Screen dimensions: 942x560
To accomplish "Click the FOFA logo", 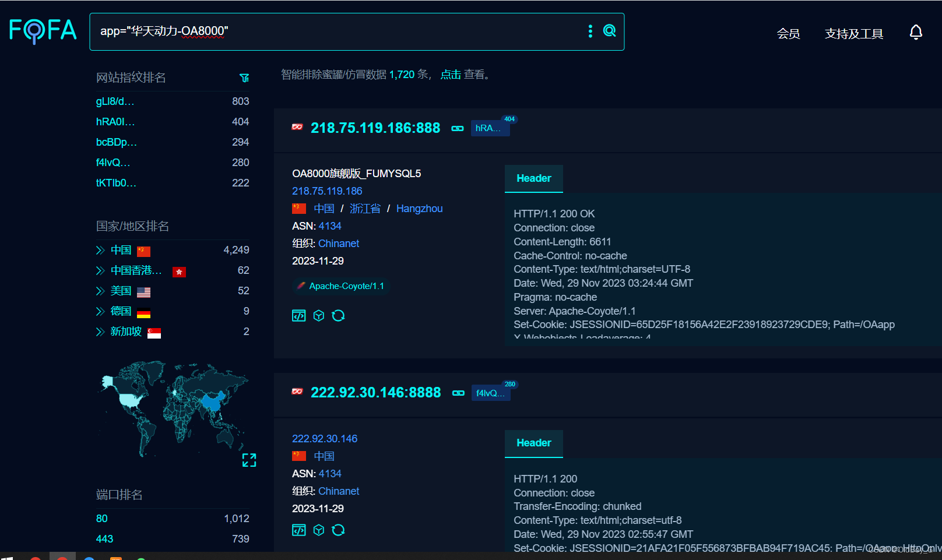I will pos(43,31).
